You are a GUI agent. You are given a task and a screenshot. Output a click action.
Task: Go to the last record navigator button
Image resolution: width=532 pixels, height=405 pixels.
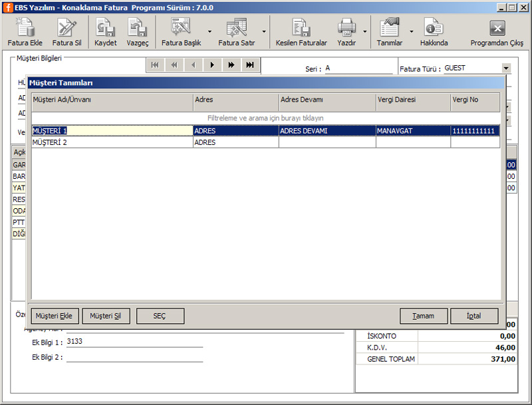tap(251, 65)
